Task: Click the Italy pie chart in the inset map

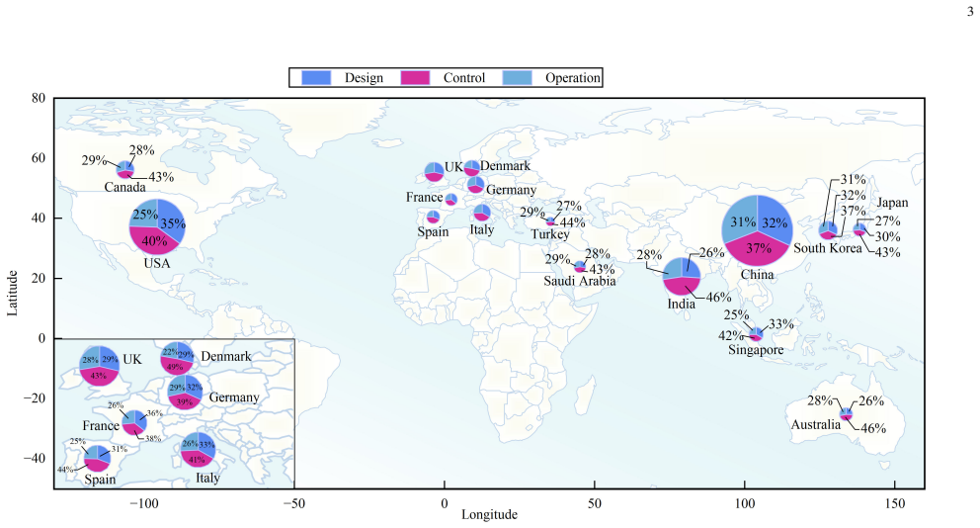Action: coord(199,450)
